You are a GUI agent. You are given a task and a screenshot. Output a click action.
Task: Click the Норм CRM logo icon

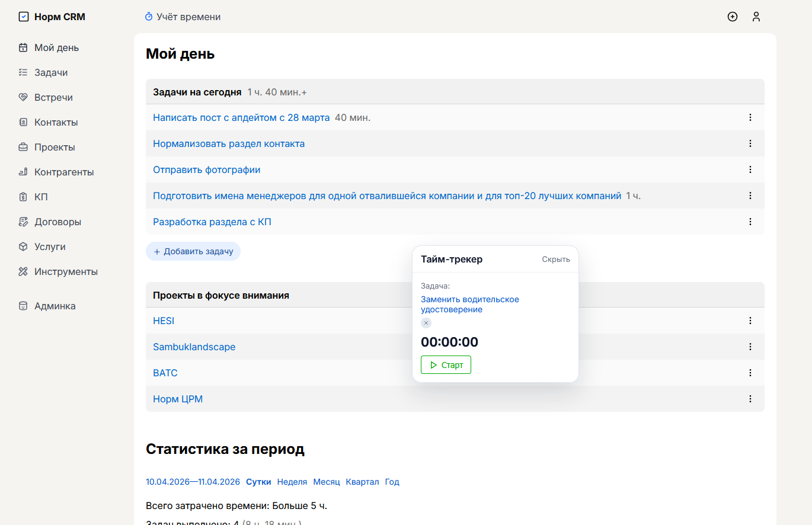[24, 17]
